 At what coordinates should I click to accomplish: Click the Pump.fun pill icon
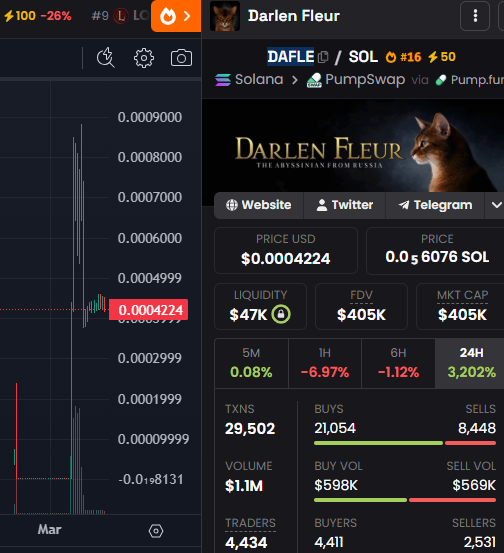coord(441,80)
